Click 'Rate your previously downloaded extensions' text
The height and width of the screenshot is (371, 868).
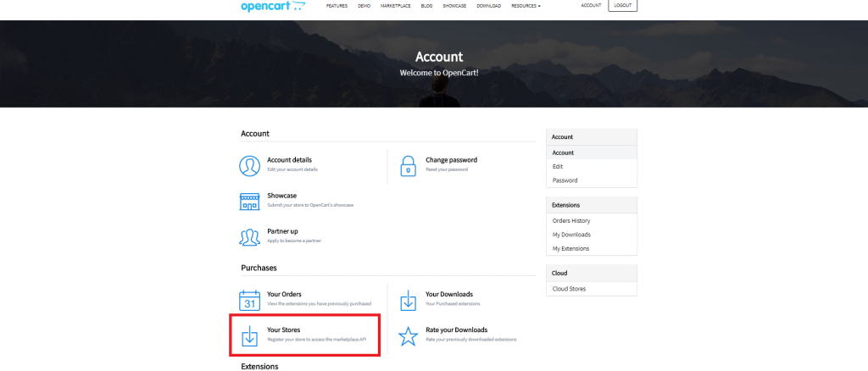click(x=471, y=340)
